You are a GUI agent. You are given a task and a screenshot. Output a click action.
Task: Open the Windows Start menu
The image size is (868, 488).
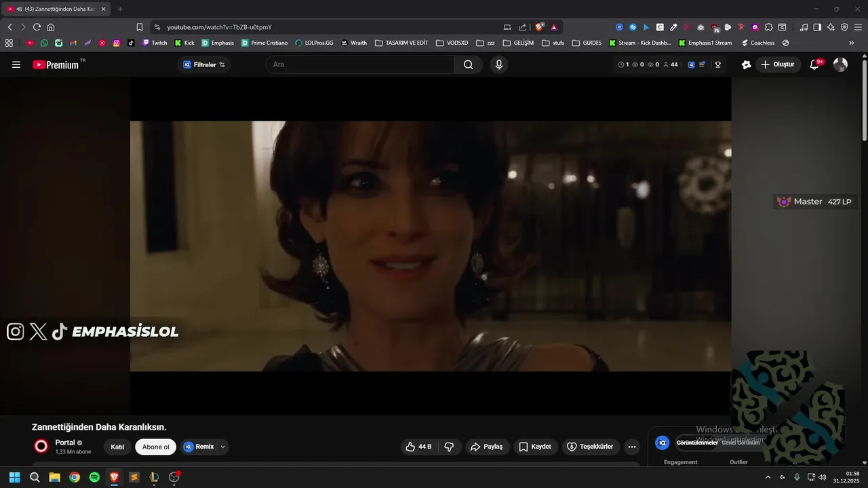[14, 477]
